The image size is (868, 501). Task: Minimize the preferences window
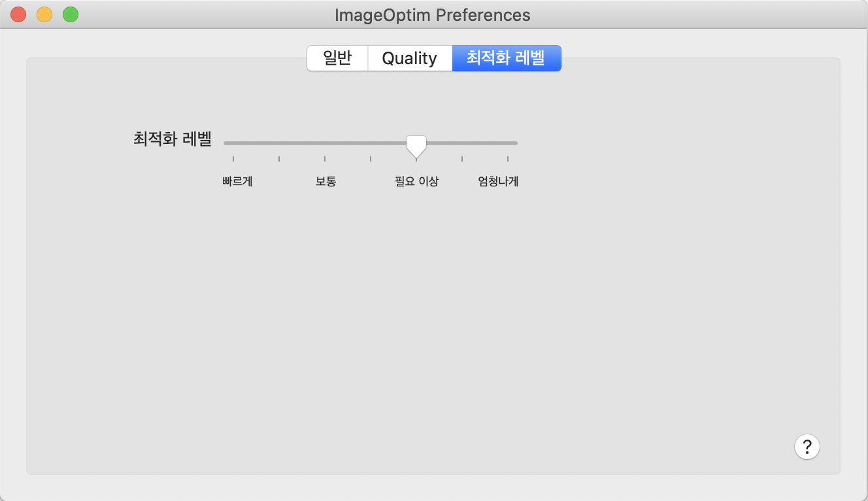(x=44, y=13)
